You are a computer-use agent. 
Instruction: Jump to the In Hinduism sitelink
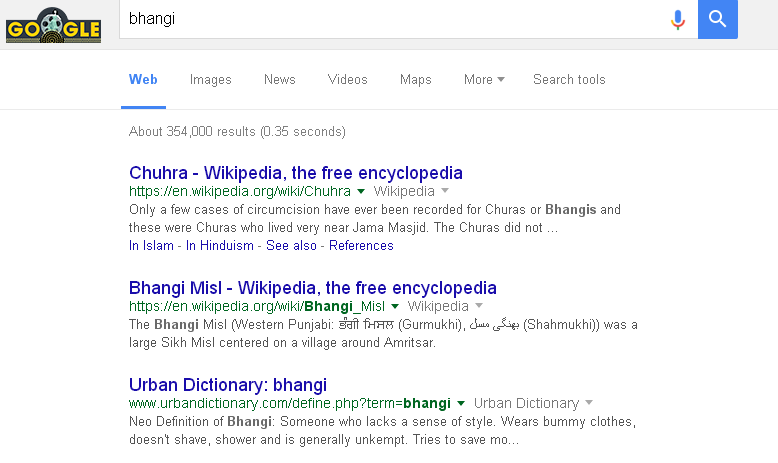219,246
